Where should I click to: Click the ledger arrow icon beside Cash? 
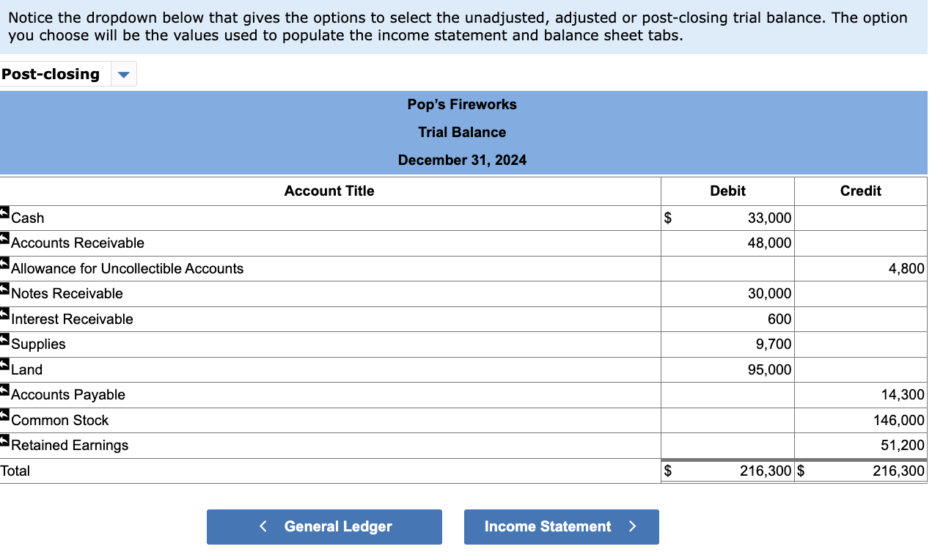[3, 213]
